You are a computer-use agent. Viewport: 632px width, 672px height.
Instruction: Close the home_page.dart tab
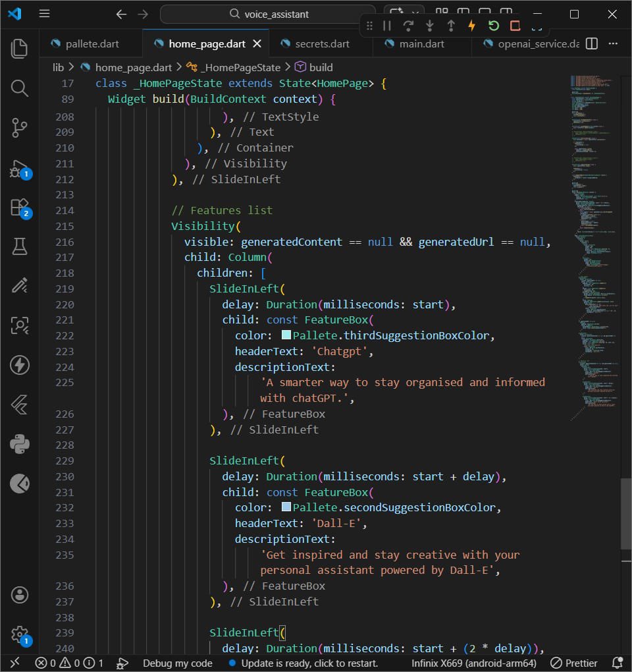257,43
